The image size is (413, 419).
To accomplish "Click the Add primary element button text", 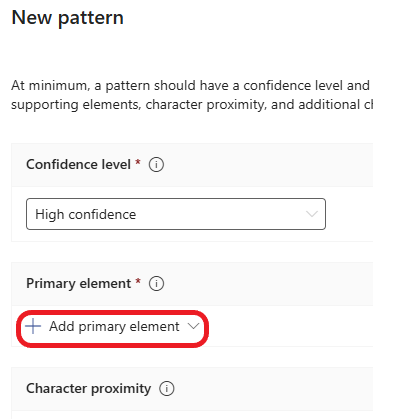I will (x=114, y=326).
